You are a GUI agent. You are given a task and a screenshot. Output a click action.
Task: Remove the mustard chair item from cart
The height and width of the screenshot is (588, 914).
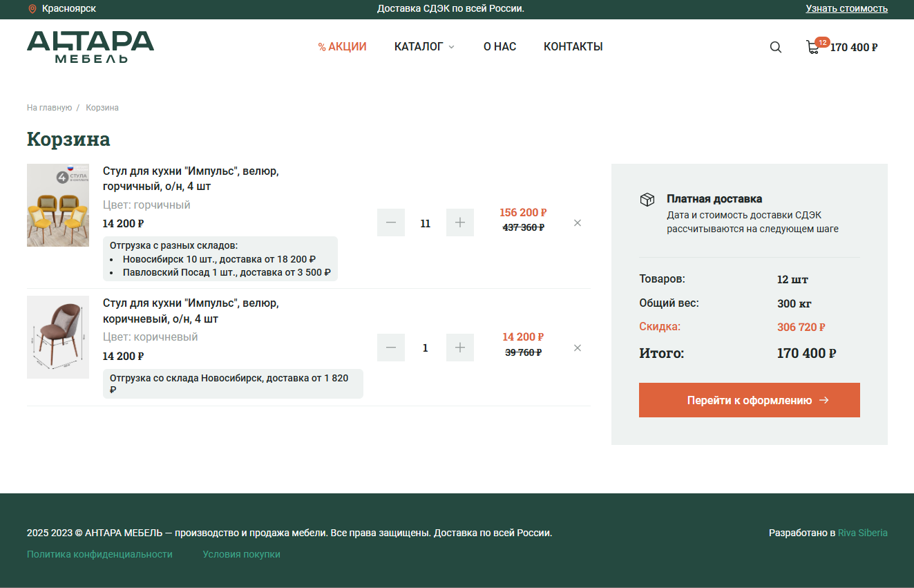(578, 222)
